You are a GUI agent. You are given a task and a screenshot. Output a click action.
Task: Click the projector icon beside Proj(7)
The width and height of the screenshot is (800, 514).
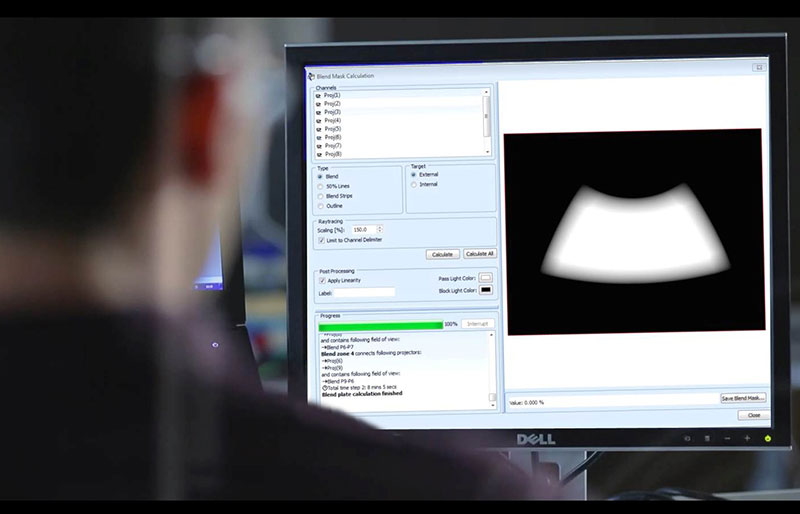(x=318, y=146)
